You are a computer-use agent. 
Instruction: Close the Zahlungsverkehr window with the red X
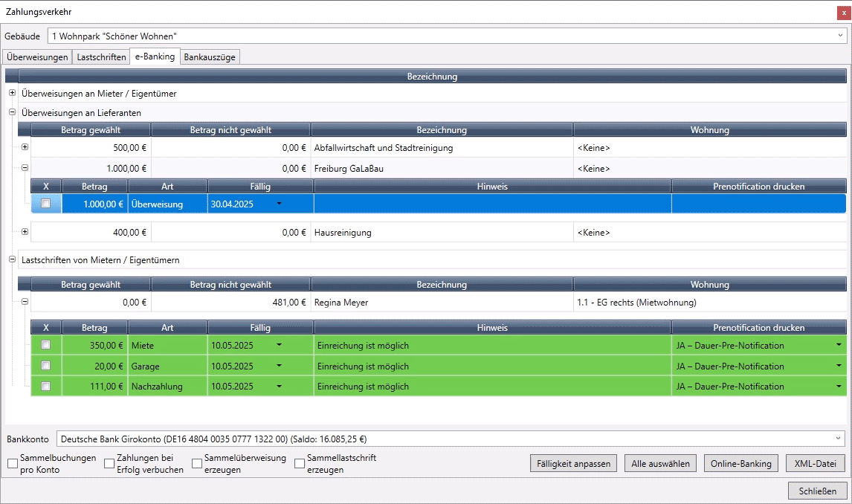844,13
